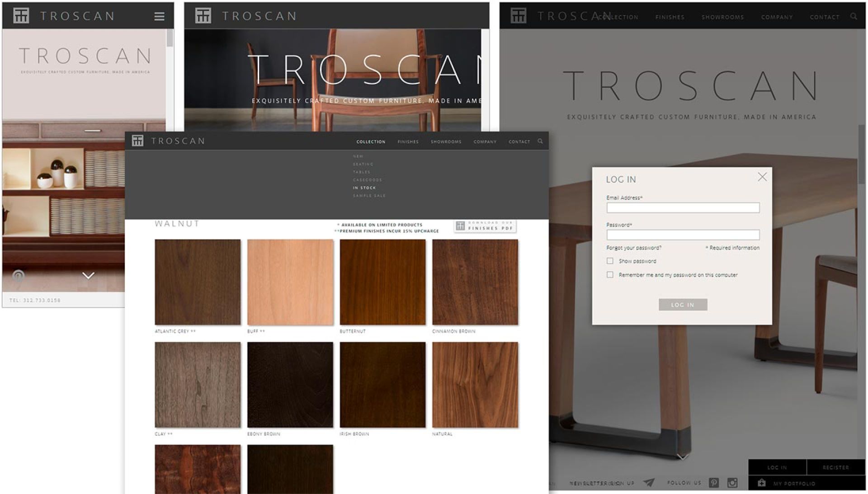Open the Instagram icon in the footer
Viewport: 868px width, 494px height.
pos(732,483)
